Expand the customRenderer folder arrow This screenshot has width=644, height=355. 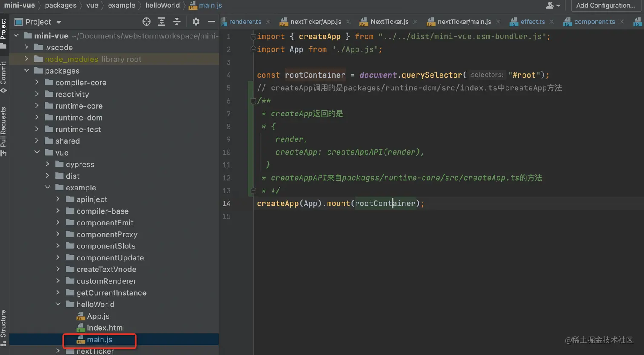(x=58, y=281)
